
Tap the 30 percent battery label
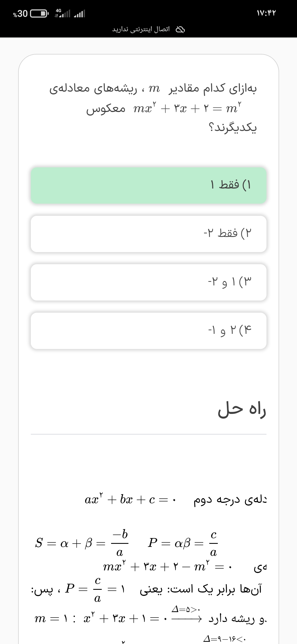coord(20,13)
